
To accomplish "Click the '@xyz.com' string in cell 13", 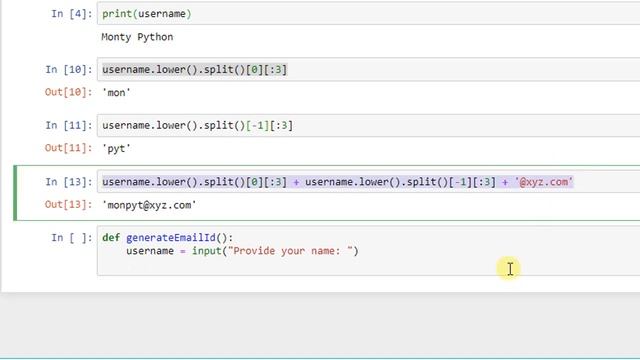I will [x=544, y=182].
